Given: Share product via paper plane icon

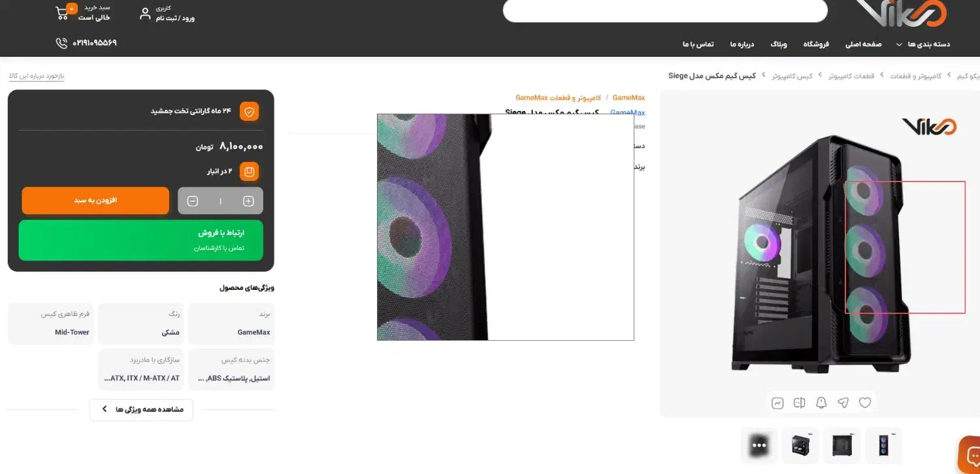Looking at the screenshot, I should 843,403.
